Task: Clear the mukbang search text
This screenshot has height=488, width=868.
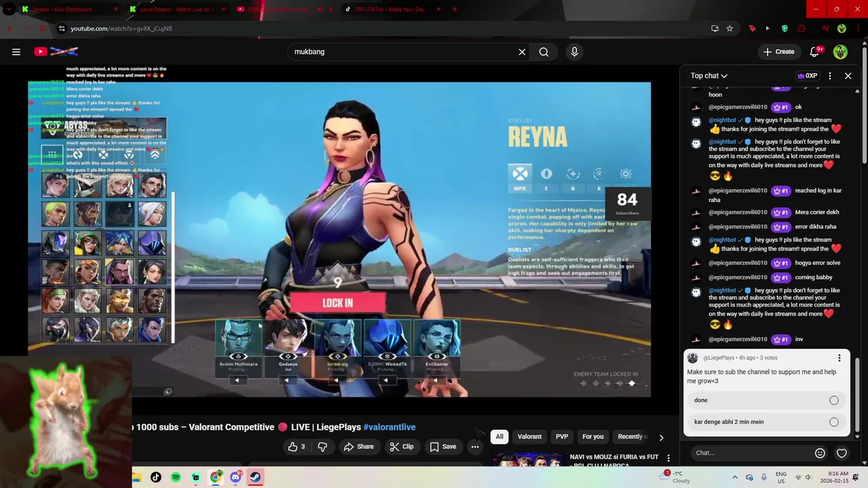Action: tap(522, 52)
